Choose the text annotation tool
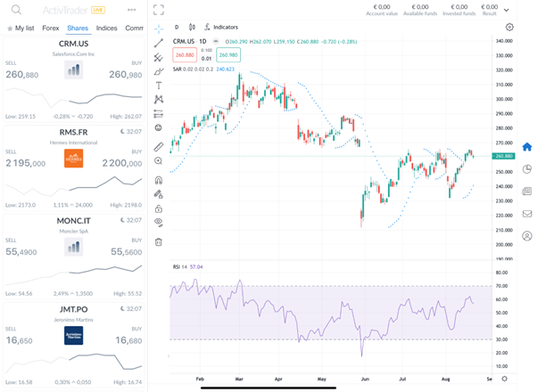The height and width of the screenshot is (392, 537). 159,85
